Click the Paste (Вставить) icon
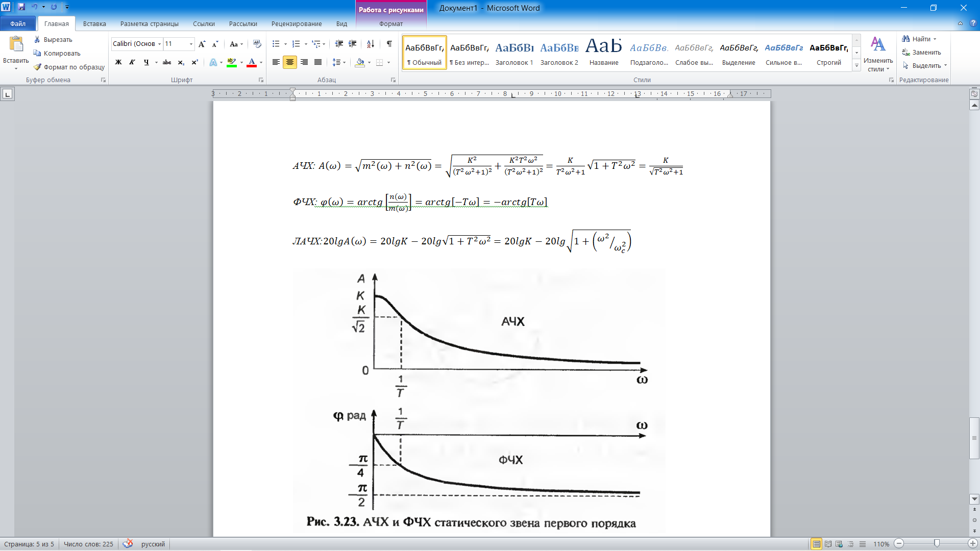The height and width of the screenshot is (551, 980). [x=16, y=45]
